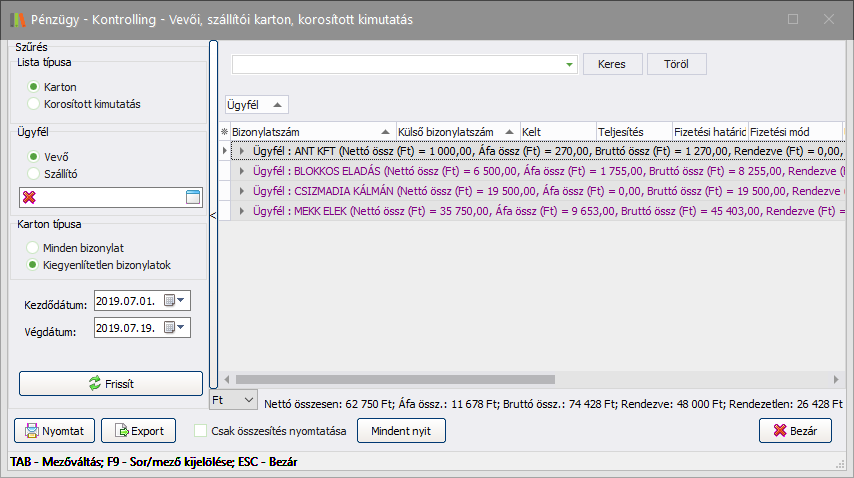This screenshot has height=478, width=854.
Task: Select the Korosított kimutatás radio option
Action: point(35,103)
